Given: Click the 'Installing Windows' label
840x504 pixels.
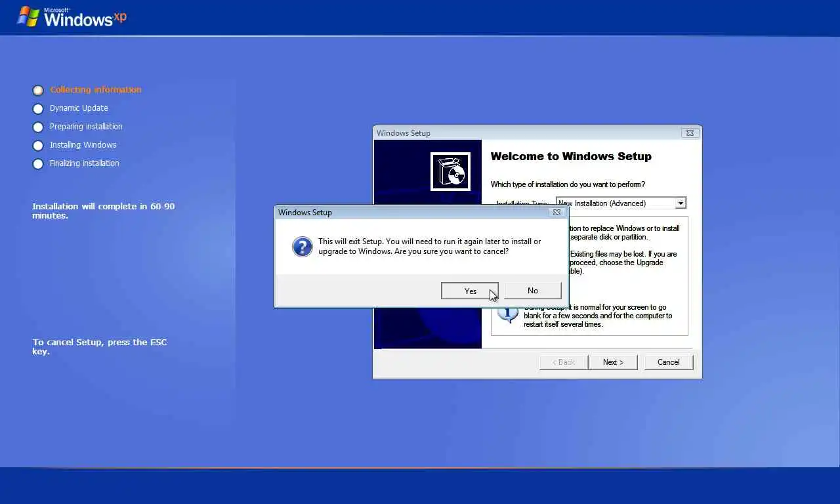Looking at the screenshot, I should point(83,145).
